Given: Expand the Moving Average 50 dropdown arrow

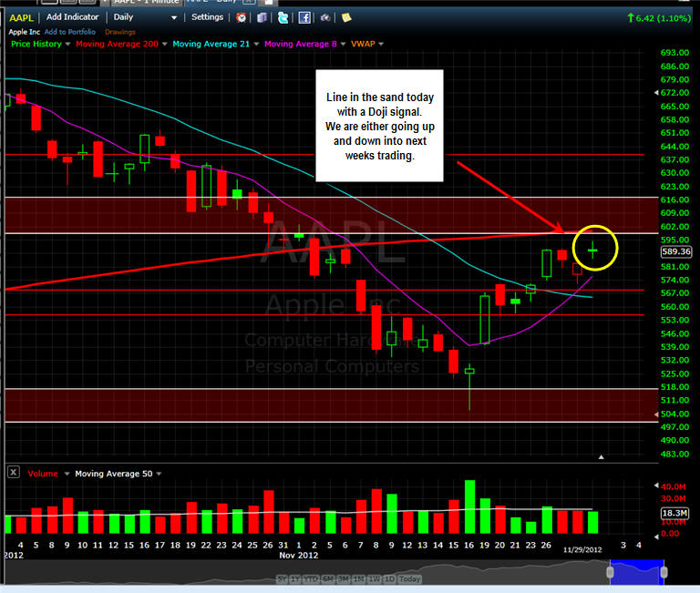Looking at the screenshot, I should coord(159,474).
